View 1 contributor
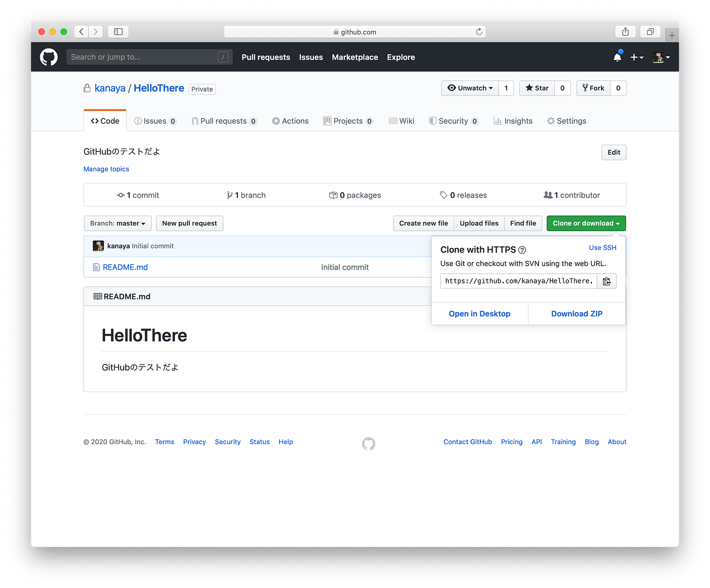The image size is (710, 588). point(572,195)
